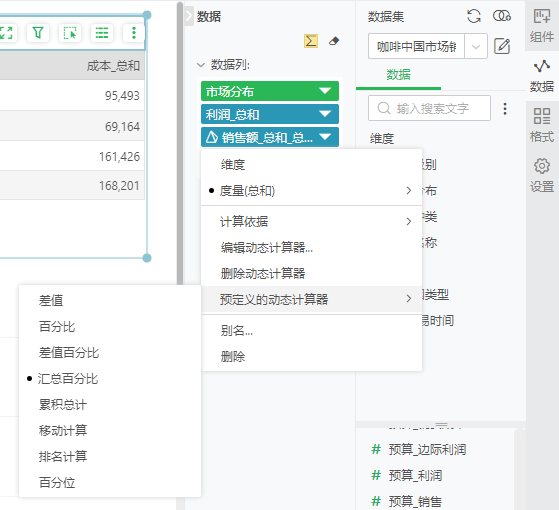Open the 利润_总和 field dropdown arrow
559x510 pixels.
325,114
